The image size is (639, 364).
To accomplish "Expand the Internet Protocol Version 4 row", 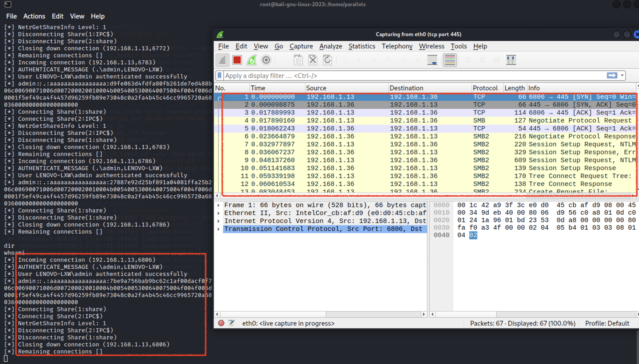I will (x=219, y=221).
